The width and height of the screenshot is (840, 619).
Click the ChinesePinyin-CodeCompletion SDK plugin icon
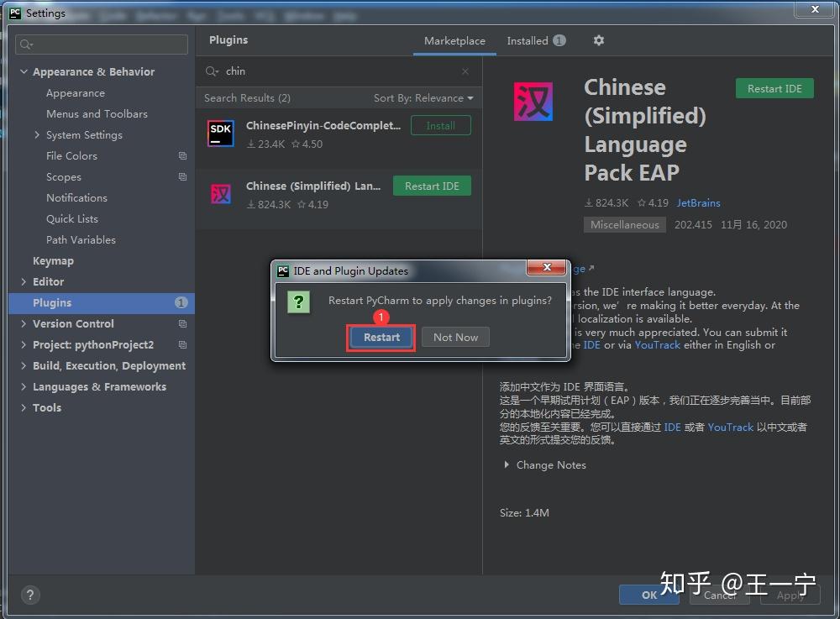coord(221,133)
